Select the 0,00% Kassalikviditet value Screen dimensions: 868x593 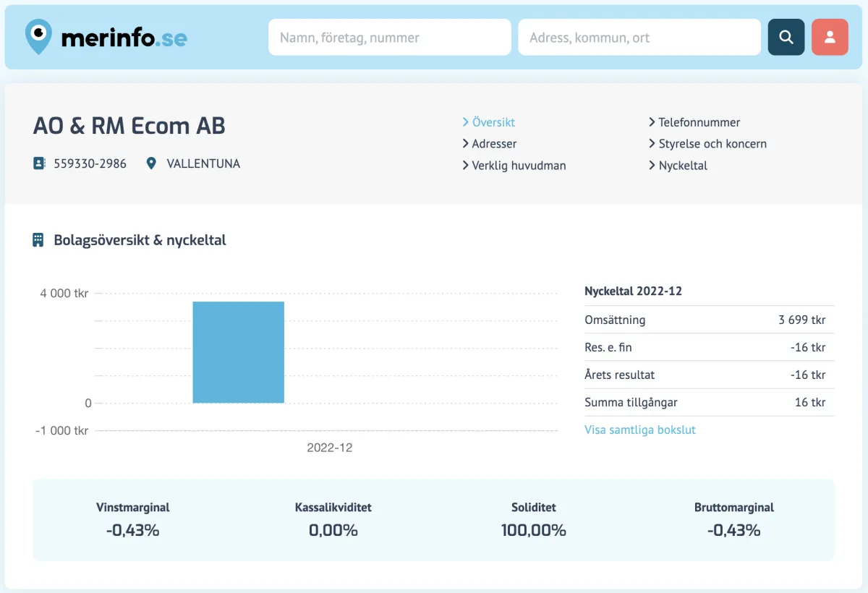(333, 530)
